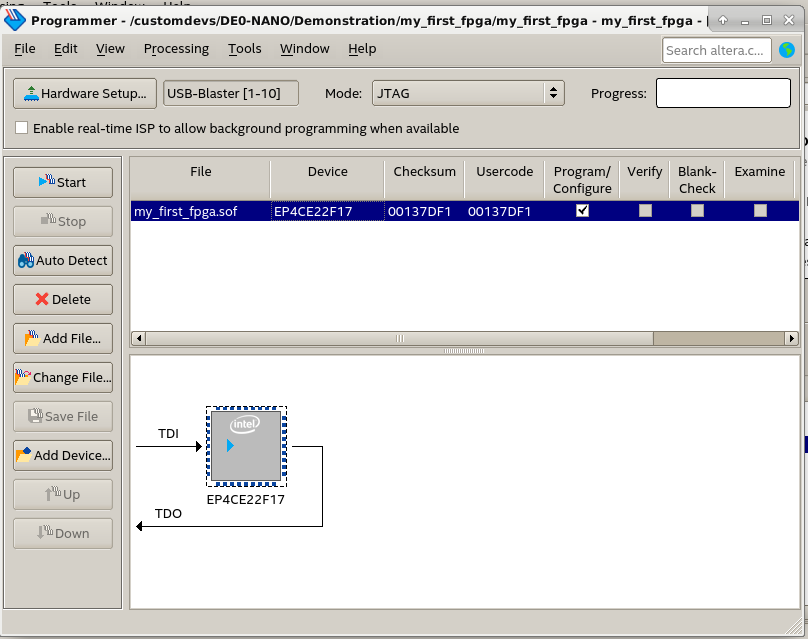Click the Progress bar field

[723, 93]
